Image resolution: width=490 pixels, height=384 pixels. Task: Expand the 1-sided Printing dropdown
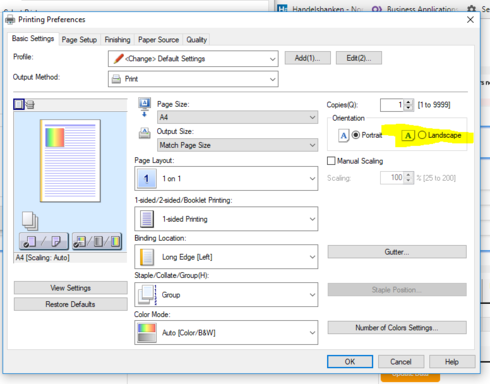tap(226, 219)
